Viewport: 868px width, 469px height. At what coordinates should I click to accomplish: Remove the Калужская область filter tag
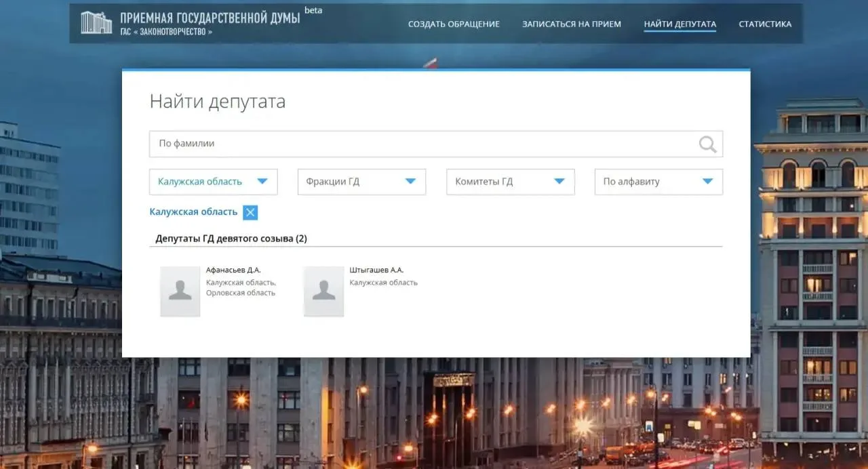(x=250, y=212)
